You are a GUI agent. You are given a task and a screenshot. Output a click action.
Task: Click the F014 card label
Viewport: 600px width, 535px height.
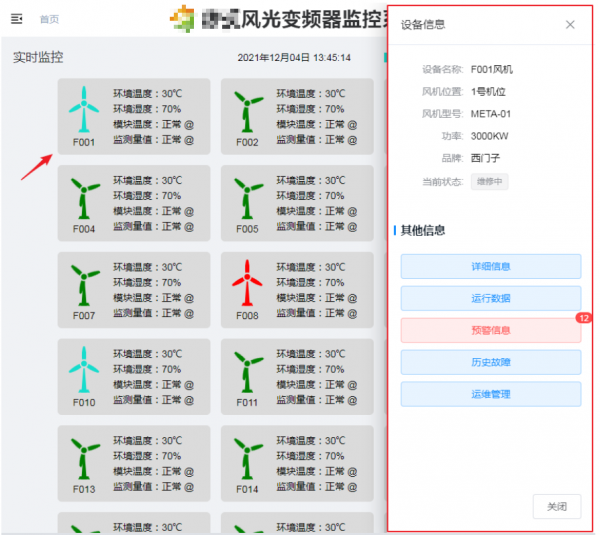pyautogui.click(x=247, y=489)
